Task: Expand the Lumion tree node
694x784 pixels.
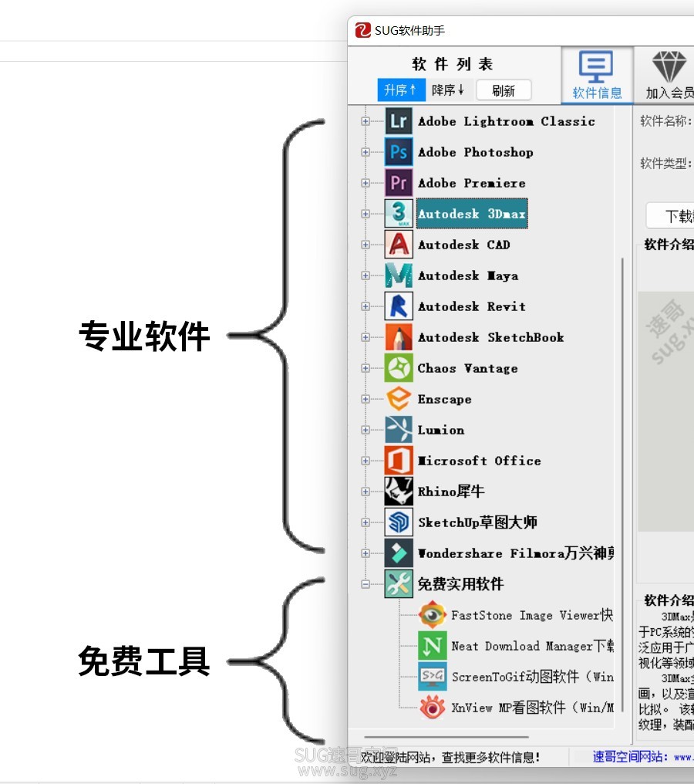Action: [x=366, y=430]
